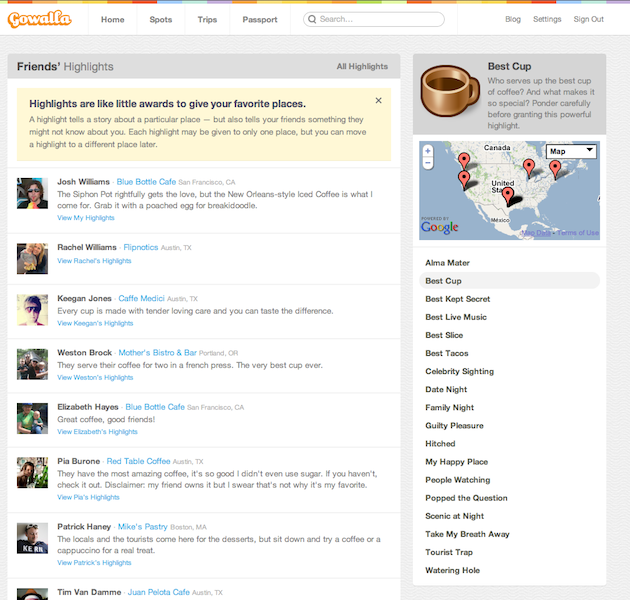
Task: Click View Pia's Highlights
Action: [88, 497]
